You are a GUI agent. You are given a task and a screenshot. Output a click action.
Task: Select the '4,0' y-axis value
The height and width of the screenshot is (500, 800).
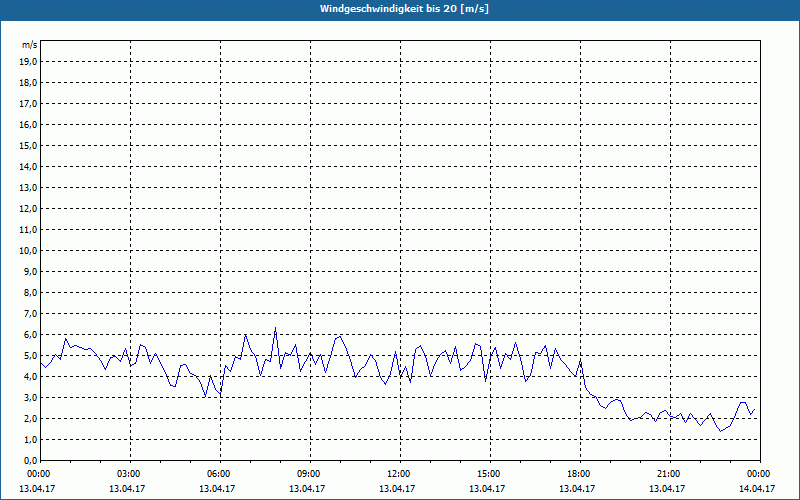[x=31, y=377]
